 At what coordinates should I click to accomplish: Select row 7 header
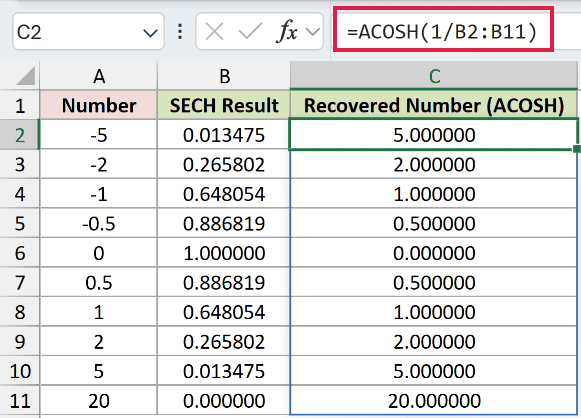(20, 282)
